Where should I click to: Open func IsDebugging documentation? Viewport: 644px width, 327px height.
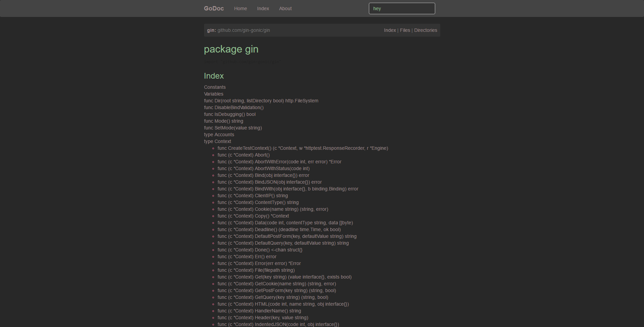[x=229, y=114]
